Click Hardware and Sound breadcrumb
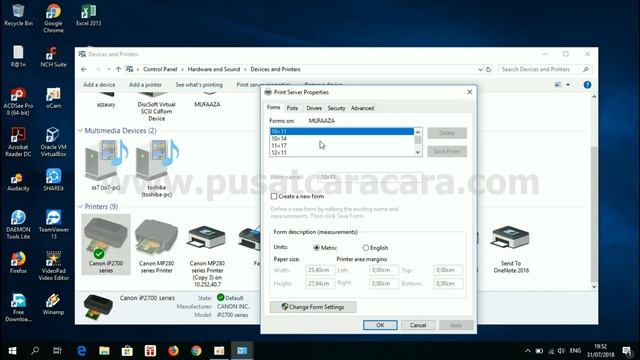This screenshot has width=640, height=360. click(214, 69)
